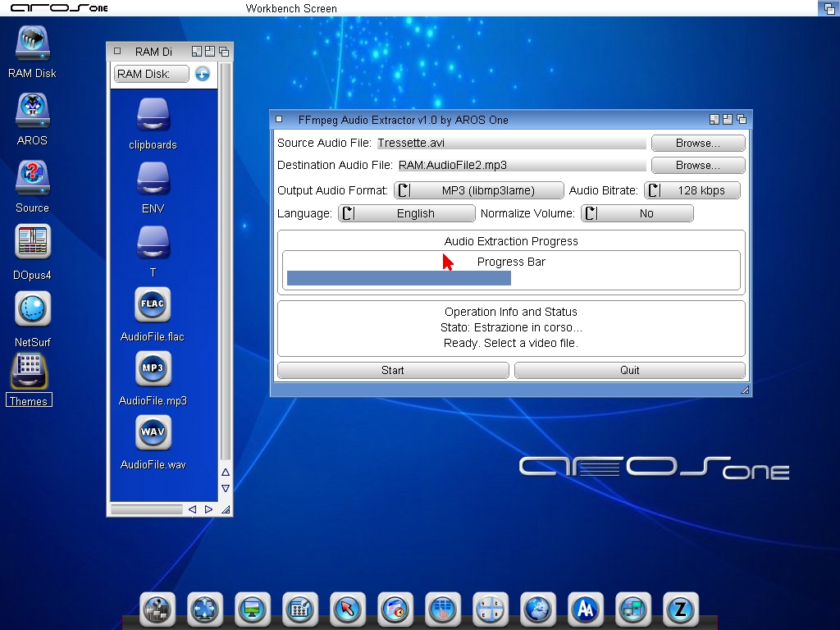
Task: Click the dock icon with monitor and landscape
Action: pos(253,609)
